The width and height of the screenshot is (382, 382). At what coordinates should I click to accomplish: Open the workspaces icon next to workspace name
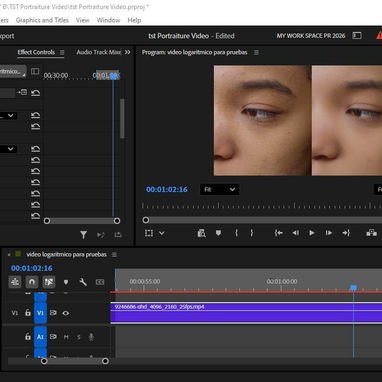click(x=357, y=35)
